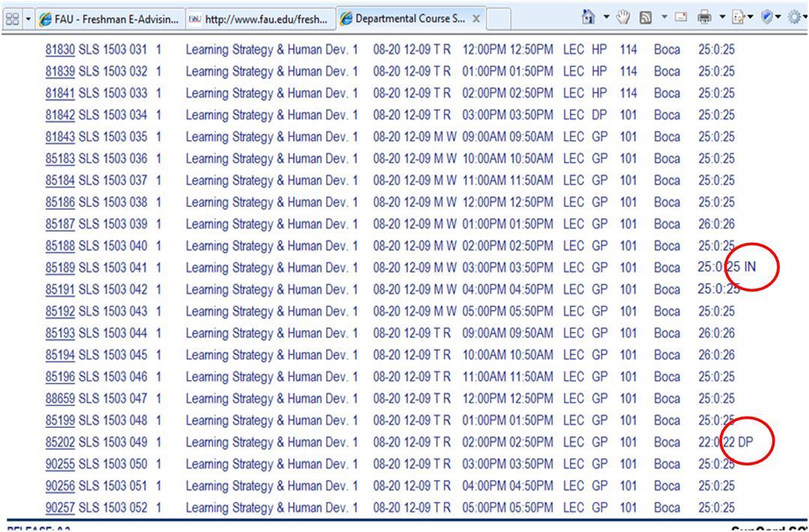Click CRN link 81830 for section 031
Screen dimensions: 809x532
(59, 49)
